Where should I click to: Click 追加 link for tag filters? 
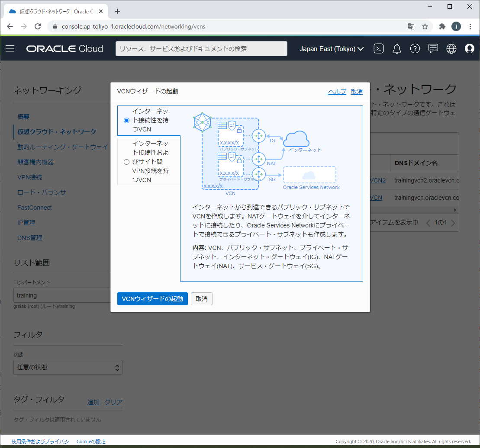[x=93, y=402]
